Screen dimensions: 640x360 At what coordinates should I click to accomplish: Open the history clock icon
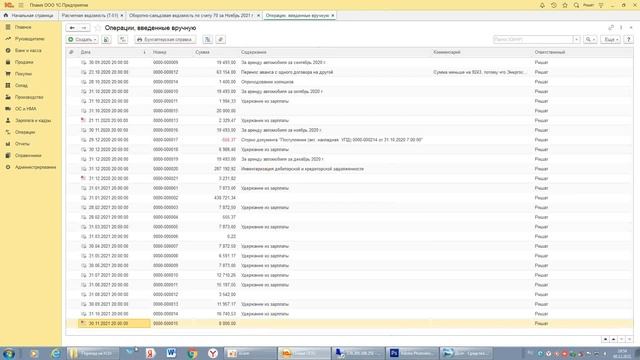553,5
